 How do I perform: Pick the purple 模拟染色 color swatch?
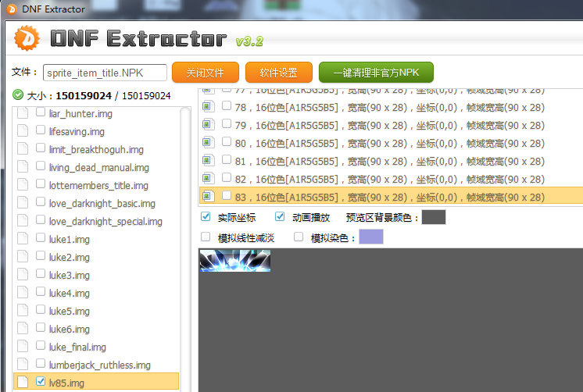(x=371, y=237)
